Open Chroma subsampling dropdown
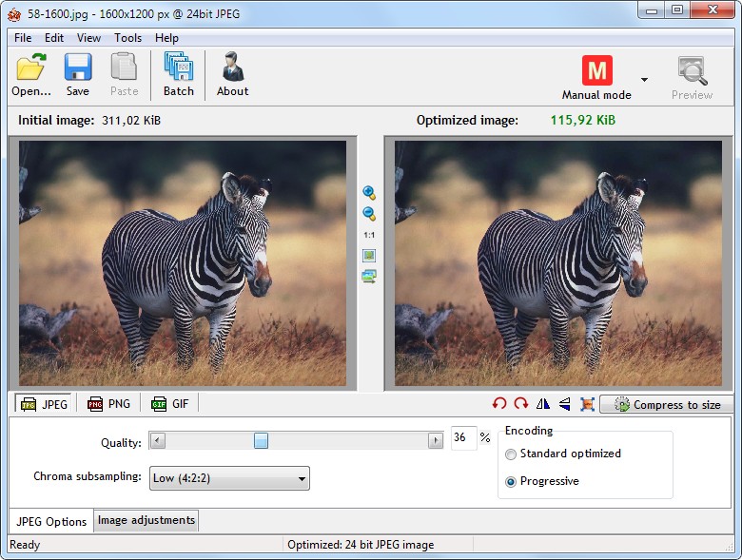 (229, 478)
